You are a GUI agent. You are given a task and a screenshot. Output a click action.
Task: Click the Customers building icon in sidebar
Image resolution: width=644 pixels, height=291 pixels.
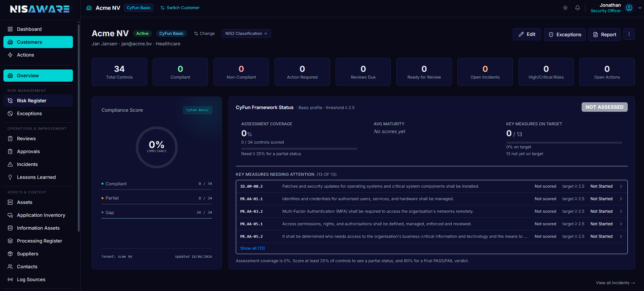10,42
